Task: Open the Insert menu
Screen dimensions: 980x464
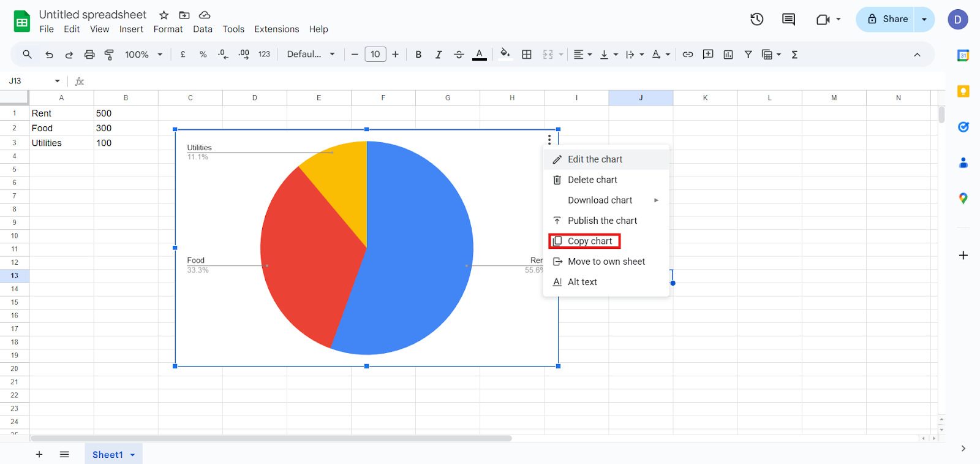Action: pos(131,29)
